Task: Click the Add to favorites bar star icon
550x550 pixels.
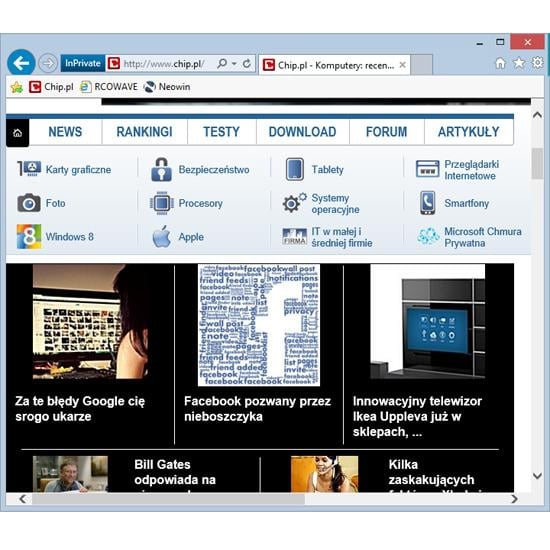Action: click(x=16, y=87)
